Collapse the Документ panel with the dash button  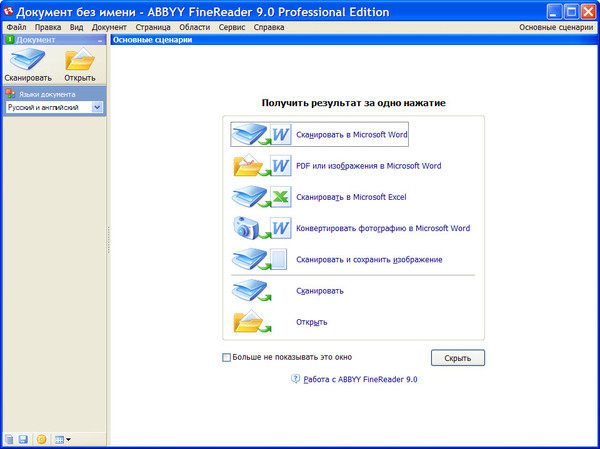pos(100,40)
